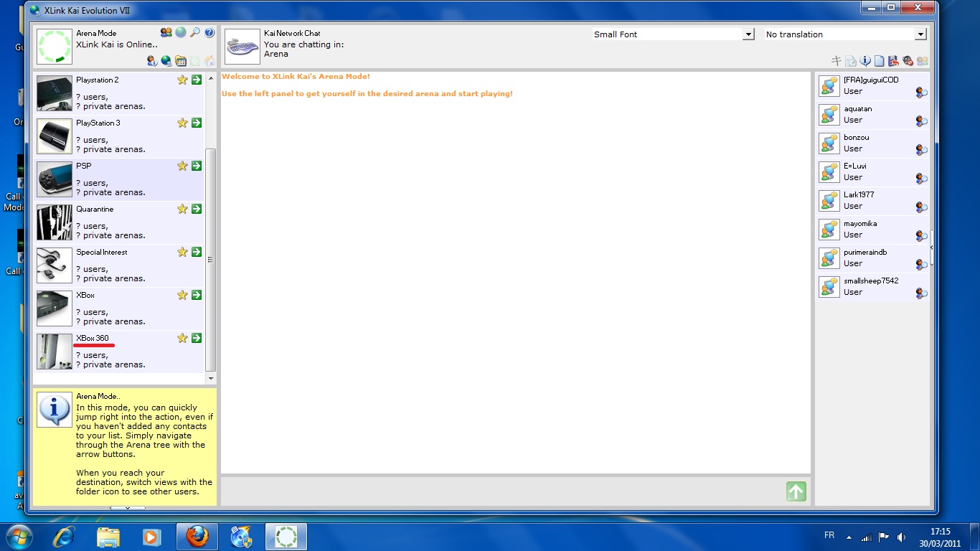Click the arena list scroll up arrow
This screenshot has width=980, height=551.
point(211,77)
